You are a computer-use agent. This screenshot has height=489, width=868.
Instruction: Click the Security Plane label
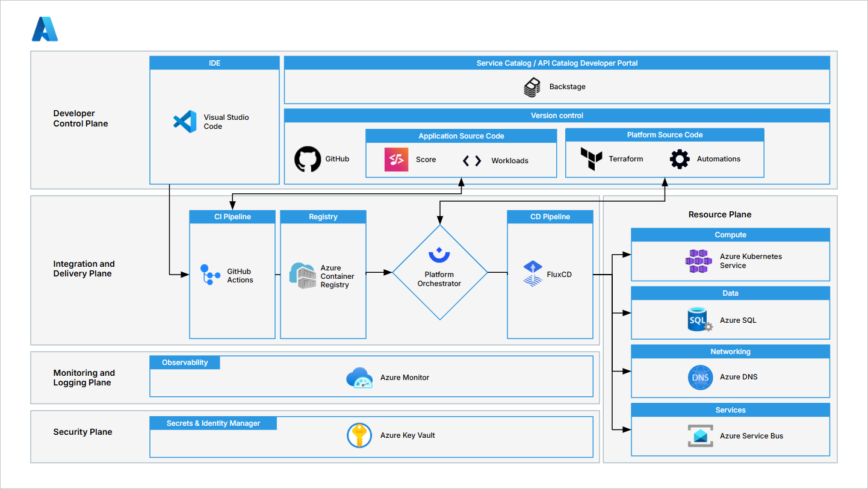coord(82,432)
